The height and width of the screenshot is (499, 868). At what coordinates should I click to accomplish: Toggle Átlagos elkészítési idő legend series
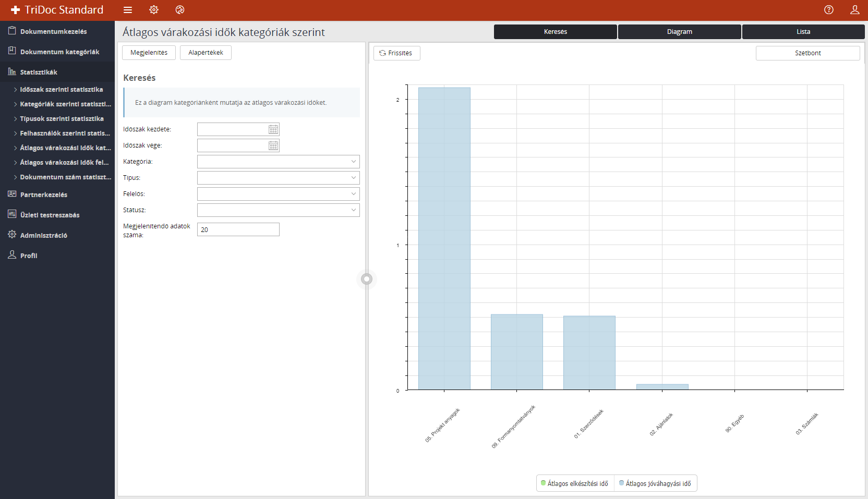pyautogui.click(x=575, y=483)
